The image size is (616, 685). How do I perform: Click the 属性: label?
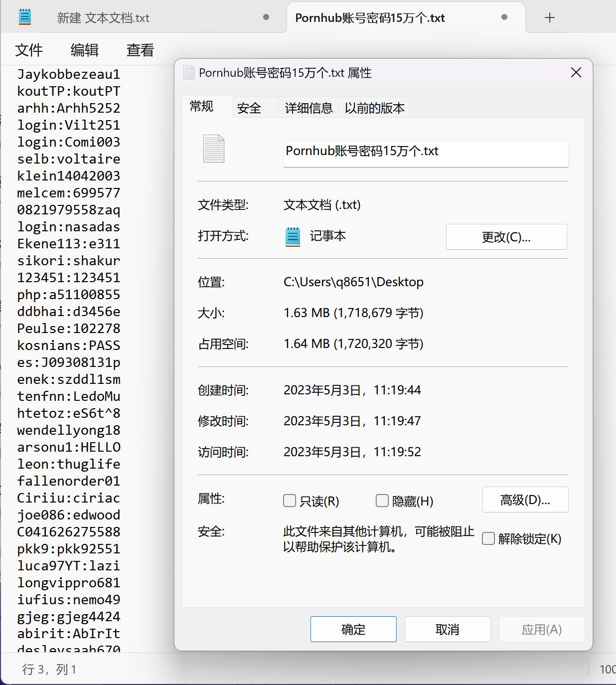pos(211,499)
